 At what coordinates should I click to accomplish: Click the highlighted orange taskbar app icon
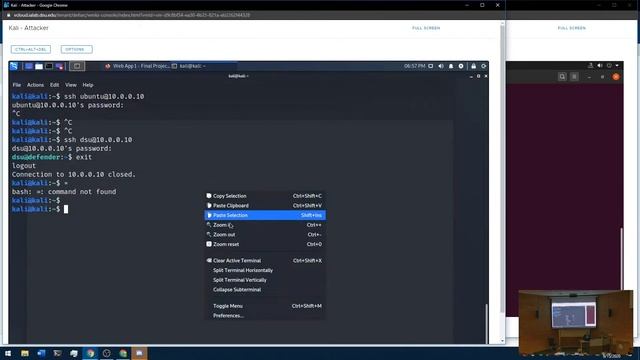click(139, 353)
